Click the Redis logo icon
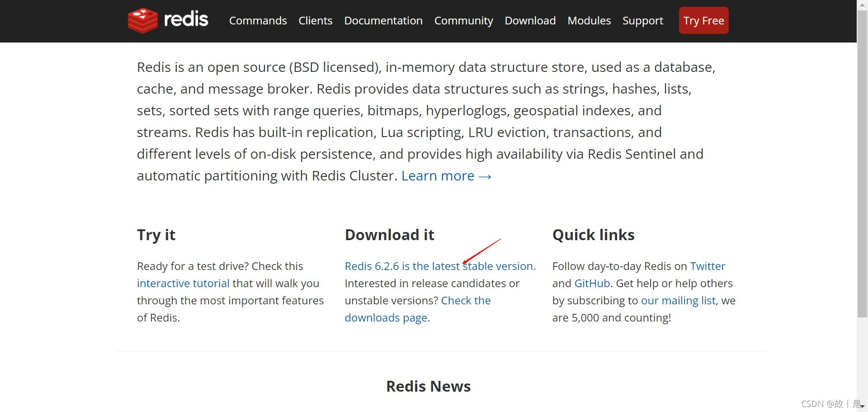 click(x=142, y=20)
